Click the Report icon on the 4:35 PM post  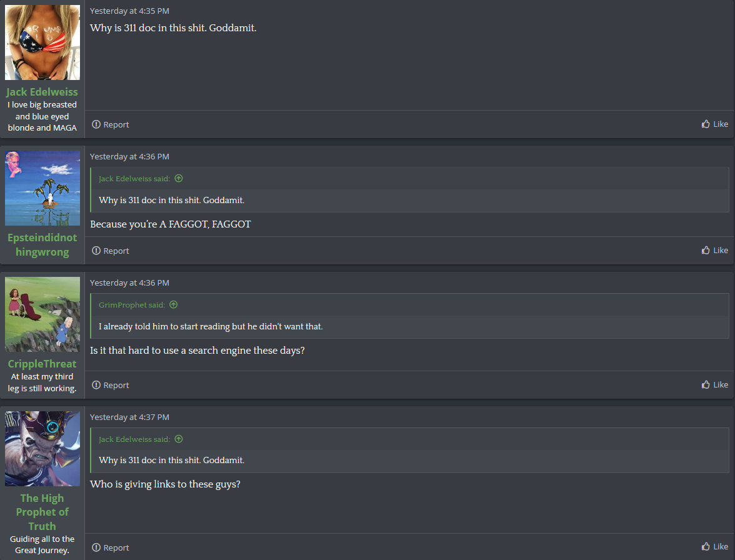point(96,124)
